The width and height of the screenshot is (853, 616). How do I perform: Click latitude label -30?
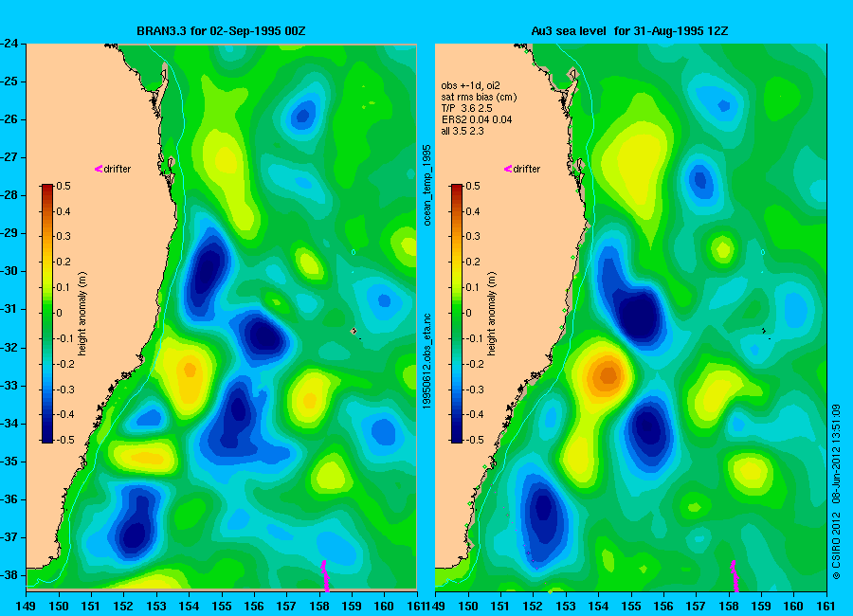(x=10, y=271)
